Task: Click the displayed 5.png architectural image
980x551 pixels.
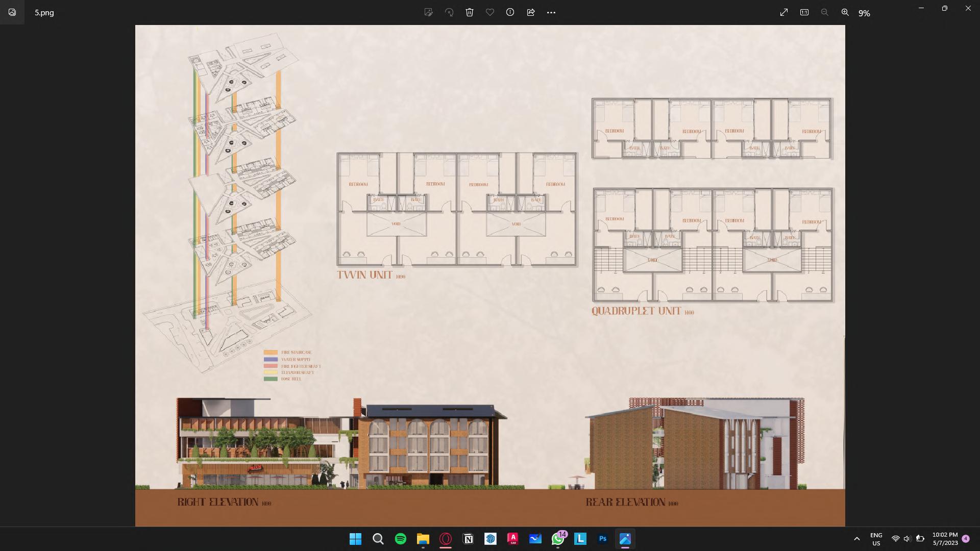Action: point(490,275)
